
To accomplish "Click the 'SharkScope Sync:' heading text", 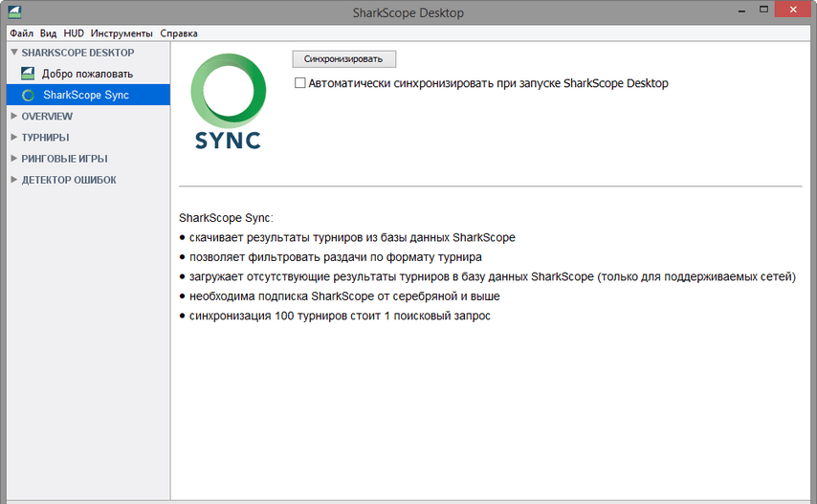I will 226,218.
